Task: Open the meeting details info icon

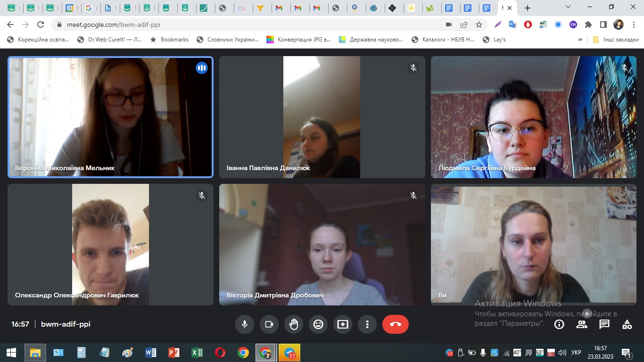Action: [559, 324]
